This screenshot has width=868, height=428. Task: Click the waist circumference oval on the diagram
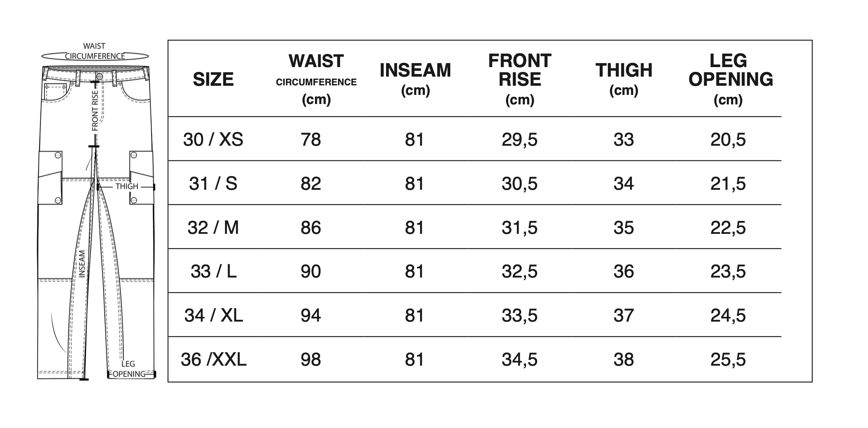tap(95, 56)
